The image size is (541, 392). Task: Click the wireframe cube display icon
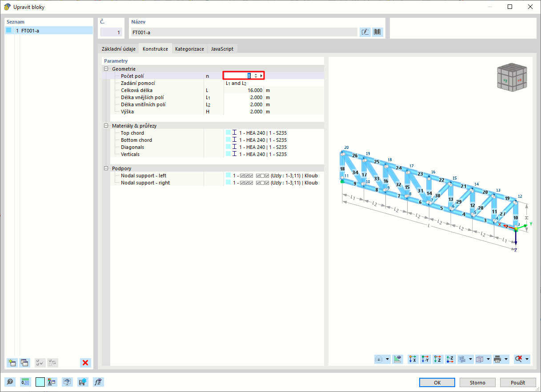click(x=480, y=359)
